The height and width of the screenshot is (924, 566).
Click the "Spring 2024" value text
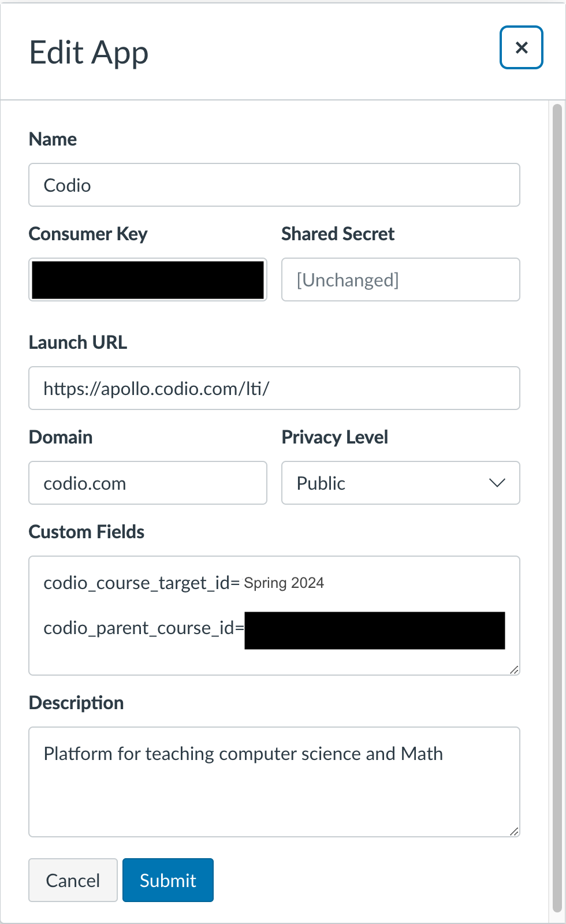tap(284, 583)
